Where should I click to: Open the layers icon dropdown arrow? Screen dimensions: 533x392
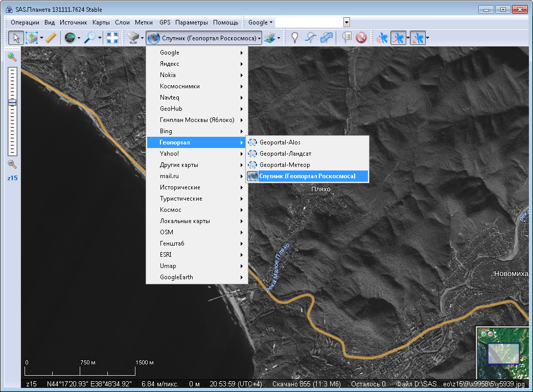(x=279, y=38)
